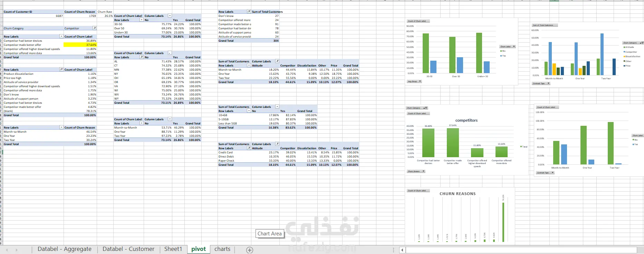This screenshot has height=254, width=644.
Task: Click green Attitude legend entry
Action: (x=629, y=47)
